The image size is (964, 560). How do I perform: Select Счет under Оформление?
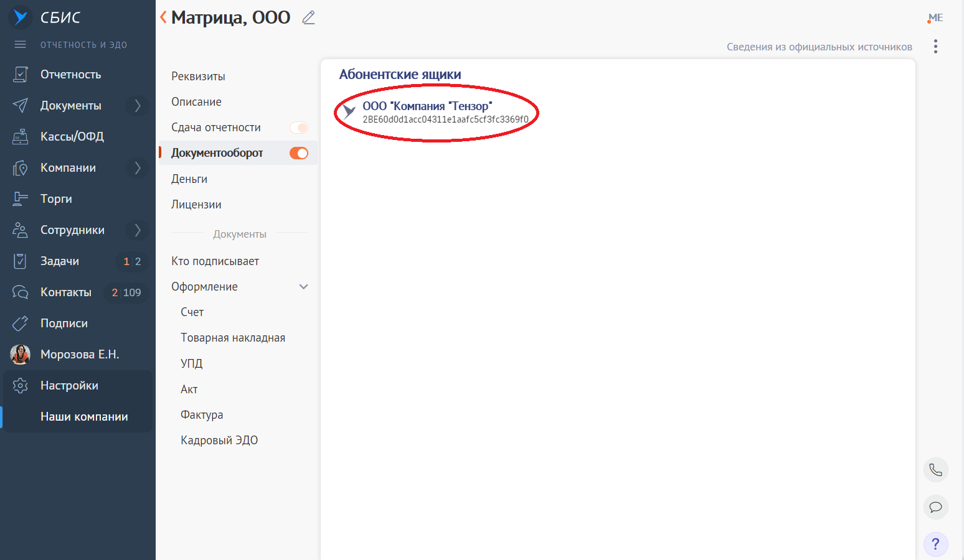[x=192, y=312]
